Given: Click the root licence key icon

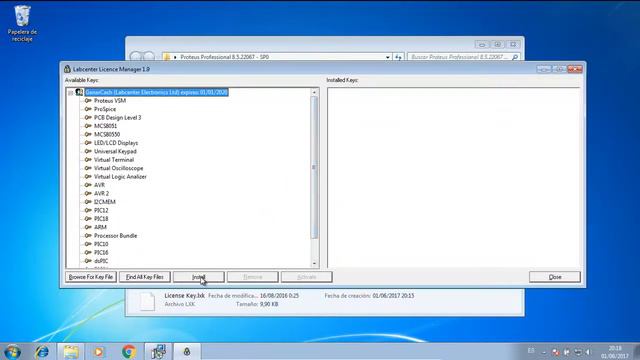Looking at the screenshot, I should point(79,93).
